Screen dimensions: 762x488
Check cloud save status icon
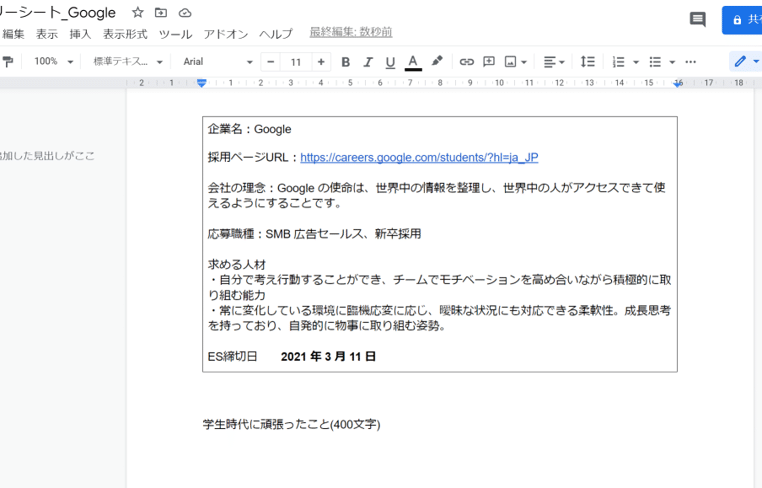(x=185, y=13)
